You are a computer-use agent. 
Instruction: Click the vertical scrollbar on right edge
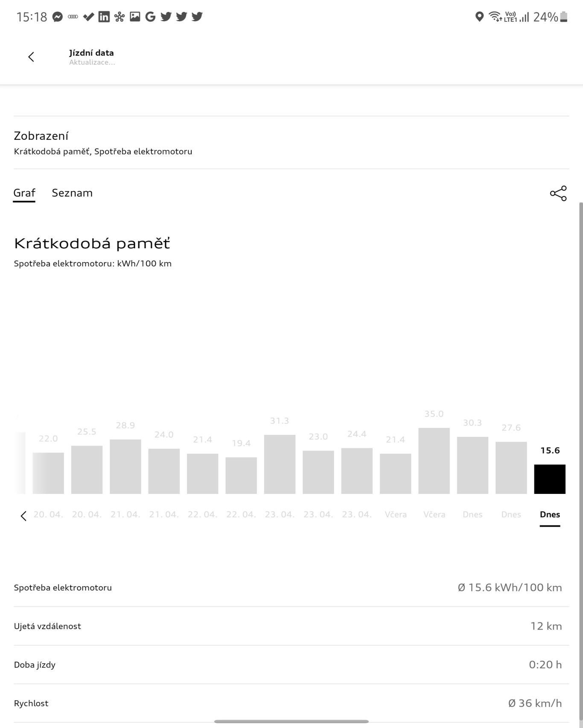click(580, 426)
